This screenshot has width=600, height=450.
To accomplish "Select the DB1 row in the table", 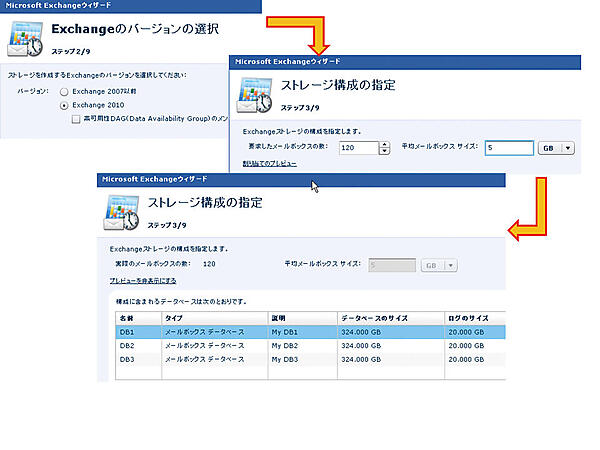I will [127, 331].
